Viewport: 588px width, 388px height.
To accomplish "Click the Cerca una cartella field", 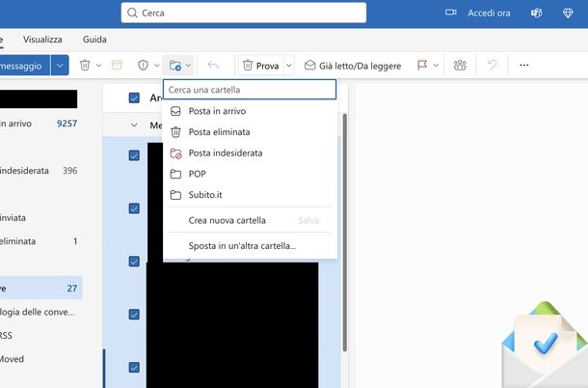I will click(x=249, y=89).
